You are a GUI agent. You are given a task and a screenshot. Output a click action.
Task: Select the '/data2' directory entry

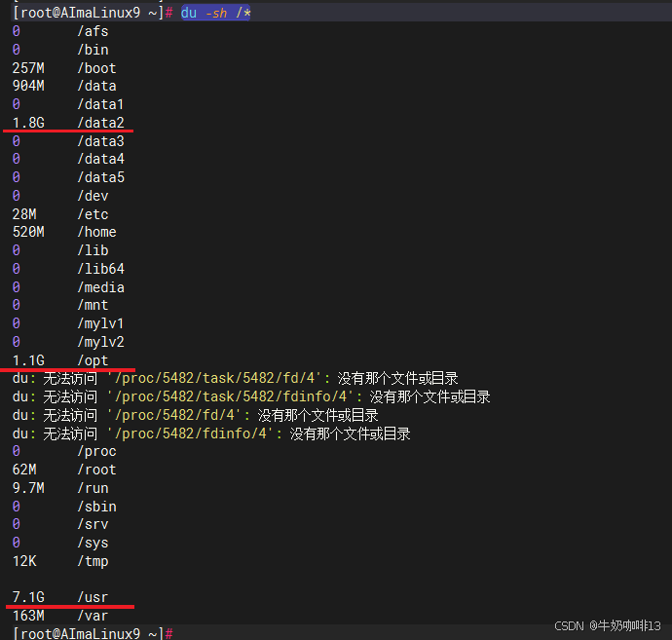[x=100, y=123]
